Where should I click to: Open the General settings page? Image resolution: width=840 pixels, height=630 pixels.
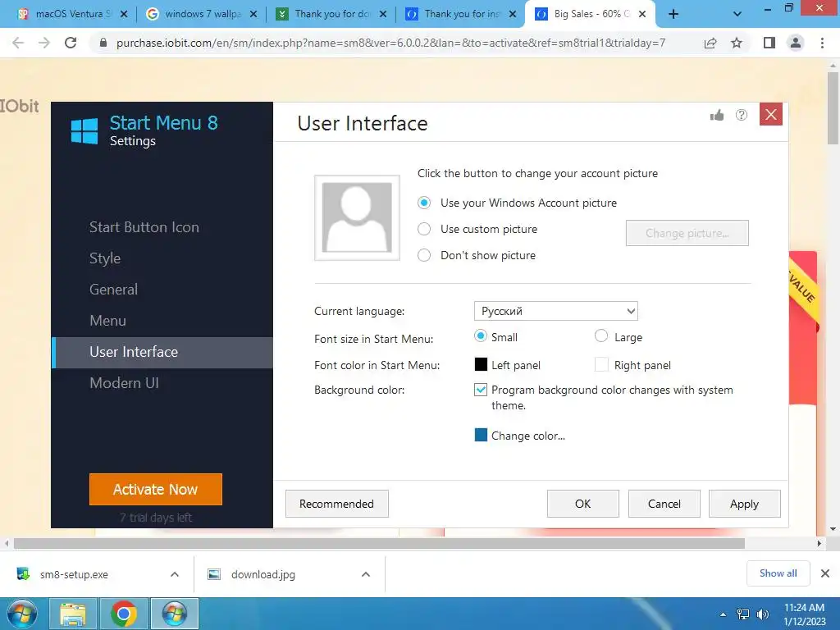tap(113, 290)
